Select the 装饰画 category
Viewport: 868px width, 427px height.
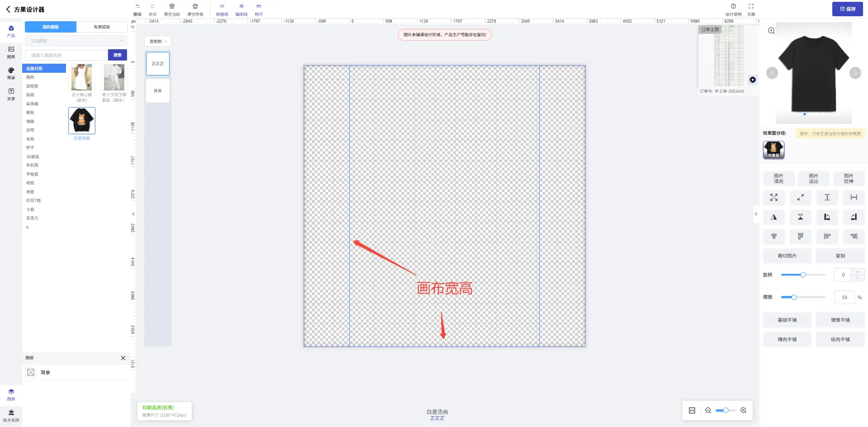[x=32, y=104]
